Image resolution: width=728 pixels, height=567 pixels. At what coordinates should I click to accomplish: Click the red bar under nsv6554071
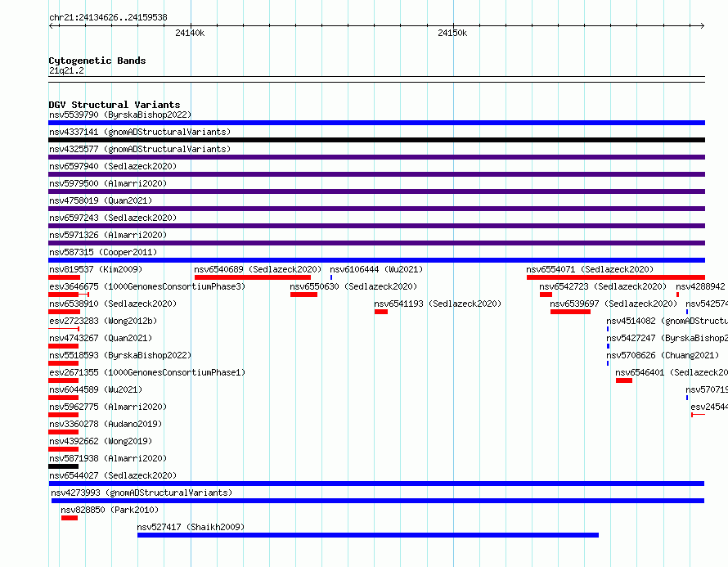(x=616, y=277)
